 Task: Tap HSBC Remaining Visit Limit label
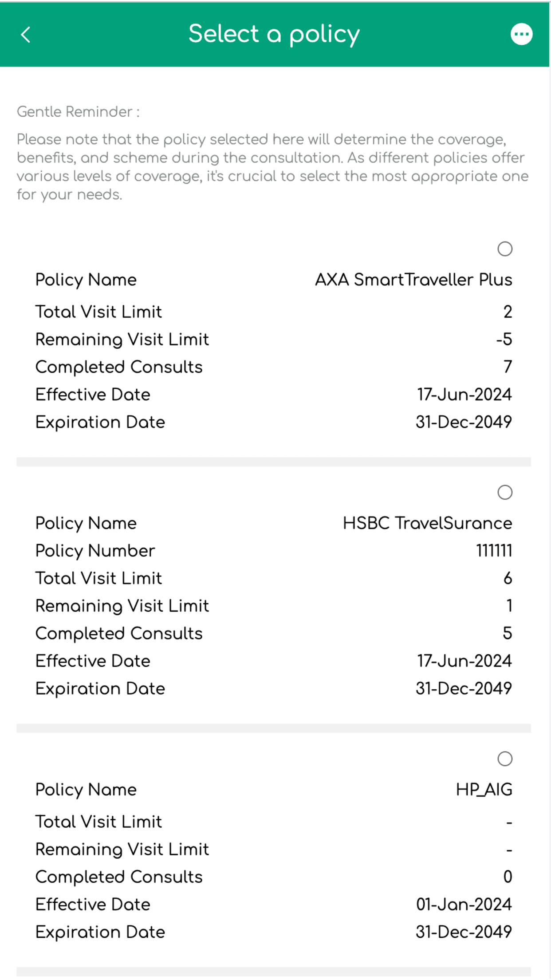click(x=122, y=606)
